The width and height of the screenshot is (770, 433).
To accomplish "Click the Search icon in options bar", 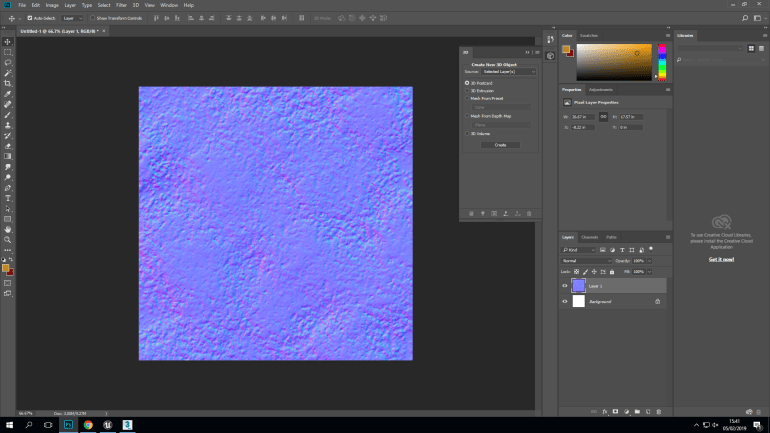I will pos(745,18).
